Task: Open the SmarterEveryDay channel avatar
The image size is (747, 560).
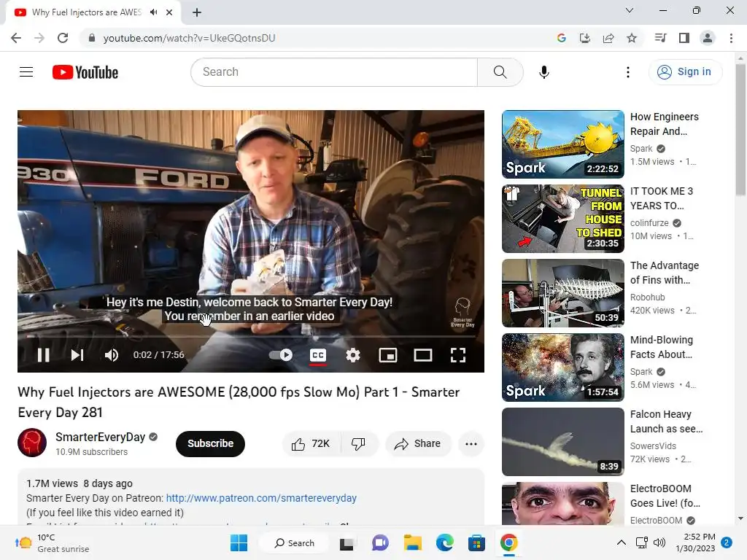Action: click(x=32, y=443)
